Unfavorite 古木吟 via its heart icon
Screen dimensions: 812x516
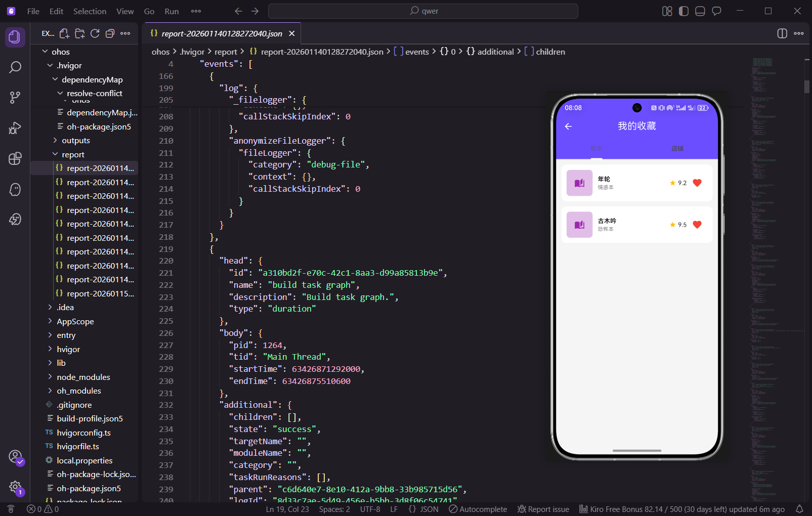pyautogui.click(x=697, y=225)
